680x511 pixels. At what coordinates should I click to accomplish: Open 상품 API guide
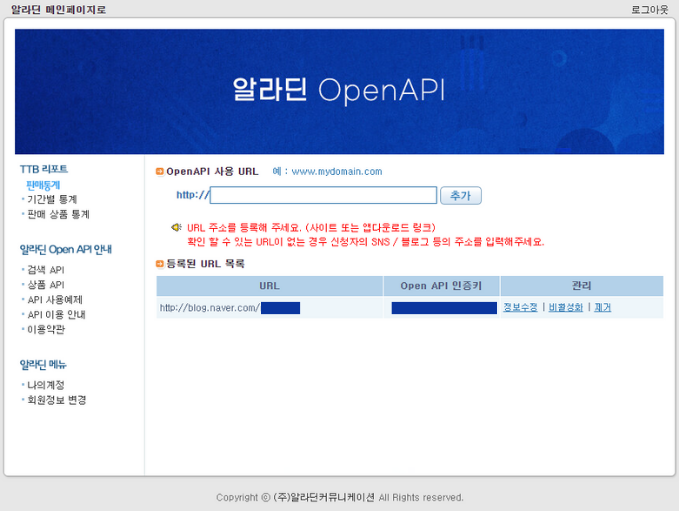click(x=46, y=285)
